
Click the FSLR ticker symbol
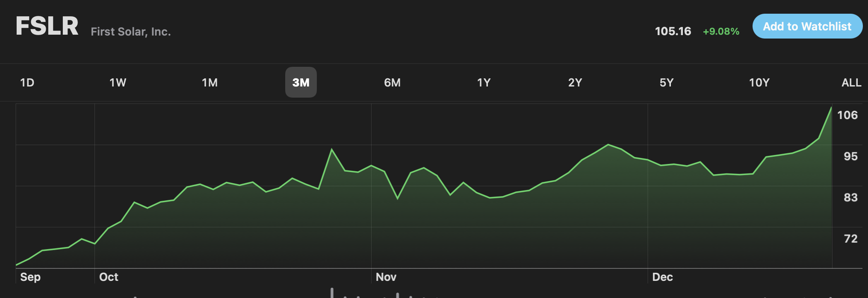tap(47, 26)
